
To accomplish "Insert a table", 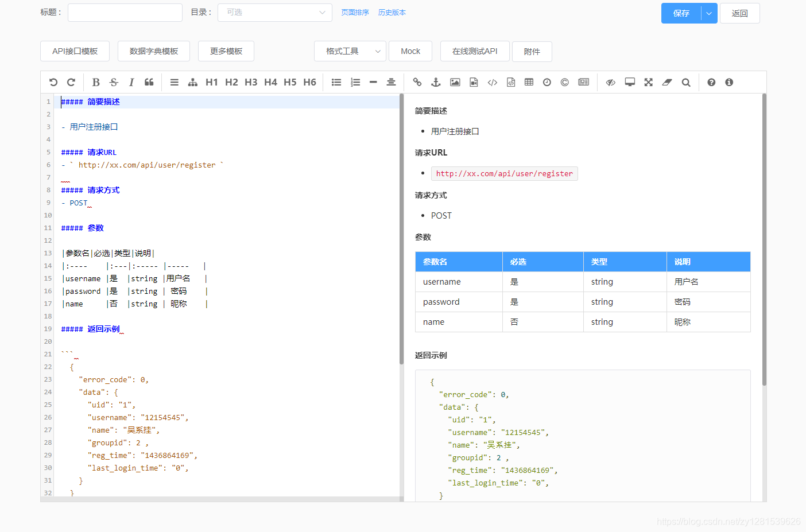I will (x=529, y=82).
